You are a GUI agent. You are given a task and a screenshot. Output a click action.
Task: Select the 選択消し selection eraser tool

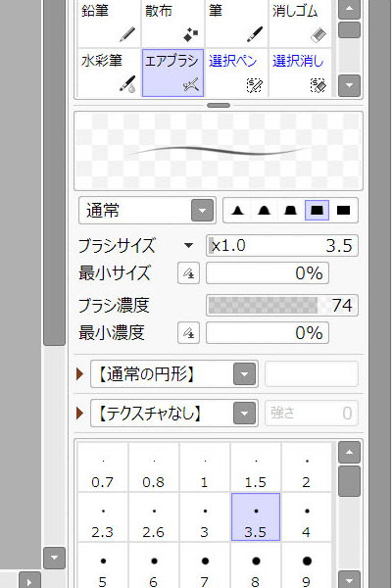[x=300, y=73]
